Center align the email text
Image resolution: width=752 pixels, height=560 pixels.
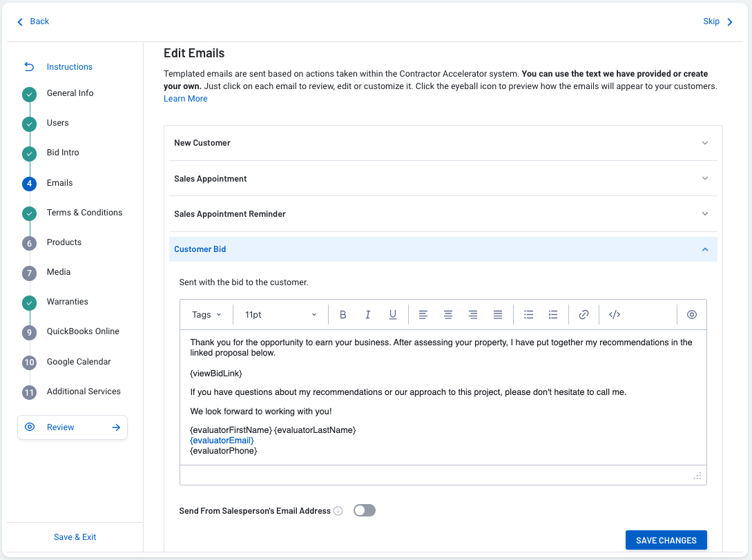(448, 314)
